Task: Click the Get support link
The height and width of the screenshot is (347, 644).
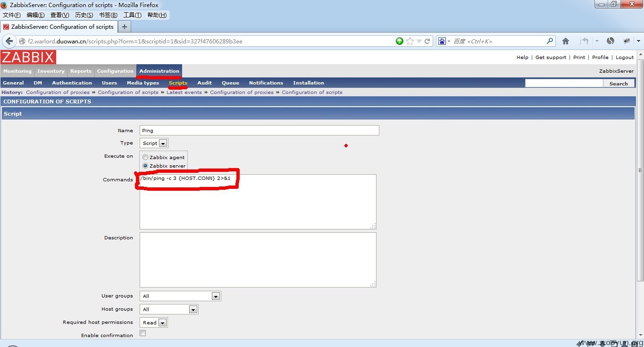Action: click(551, 57)
